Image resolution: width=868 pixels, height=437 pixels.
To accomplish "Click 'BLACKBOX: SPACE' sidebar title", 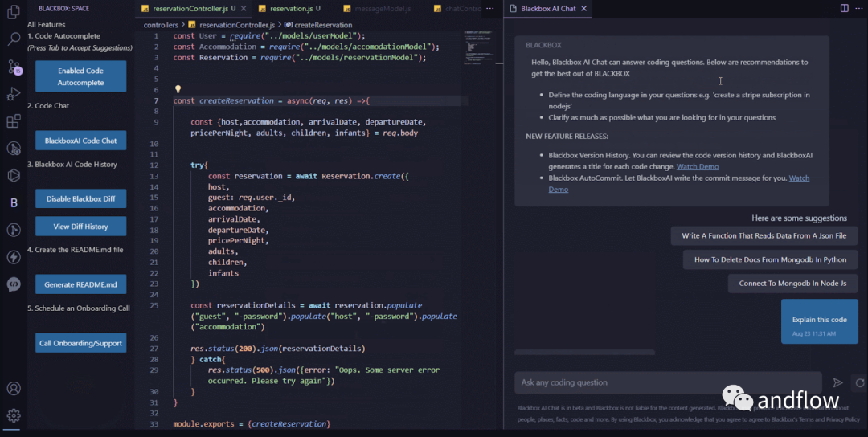I will click(x=63, y=8).
